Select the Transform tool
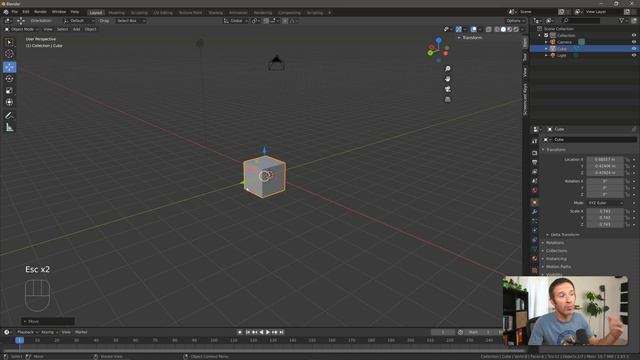This screenshot has height=360, width=640. pyautogui.click(x=9, y=102)
